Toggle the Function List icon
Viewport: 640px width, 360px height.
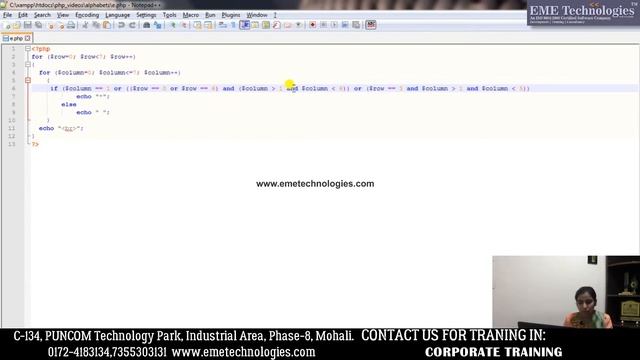point(277,25)
